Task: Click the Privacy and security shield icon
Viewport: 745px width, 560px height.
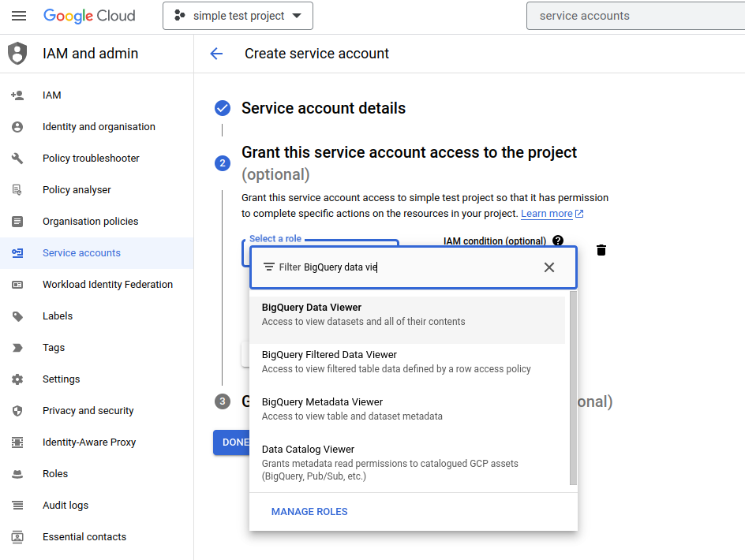Action: 17,411
